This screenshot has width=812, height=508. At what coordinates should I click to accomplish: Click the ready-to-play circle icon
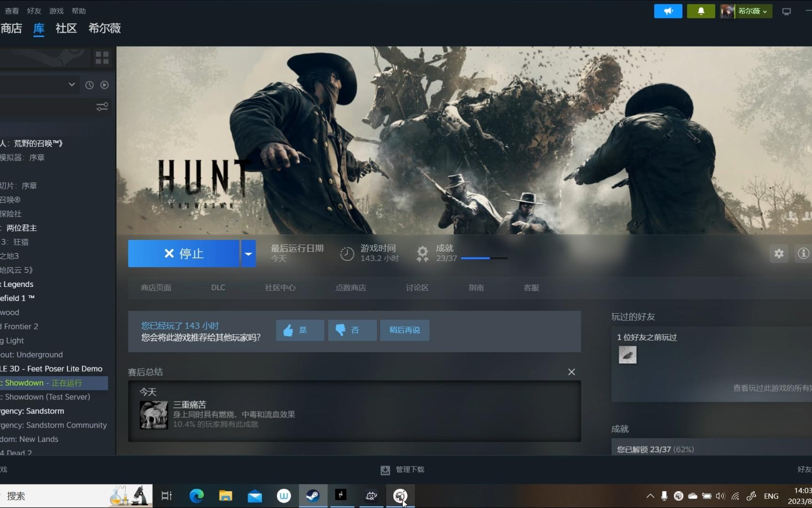coord(104,85)
